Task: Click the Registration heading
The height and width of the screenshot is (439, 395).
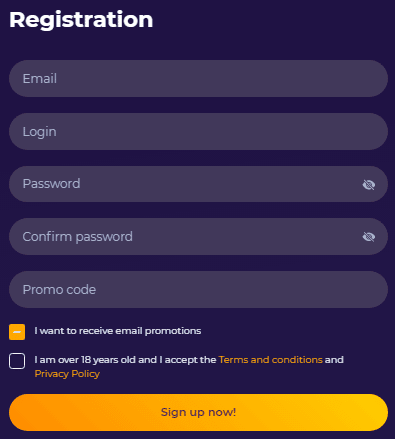Action: (81, 20)
